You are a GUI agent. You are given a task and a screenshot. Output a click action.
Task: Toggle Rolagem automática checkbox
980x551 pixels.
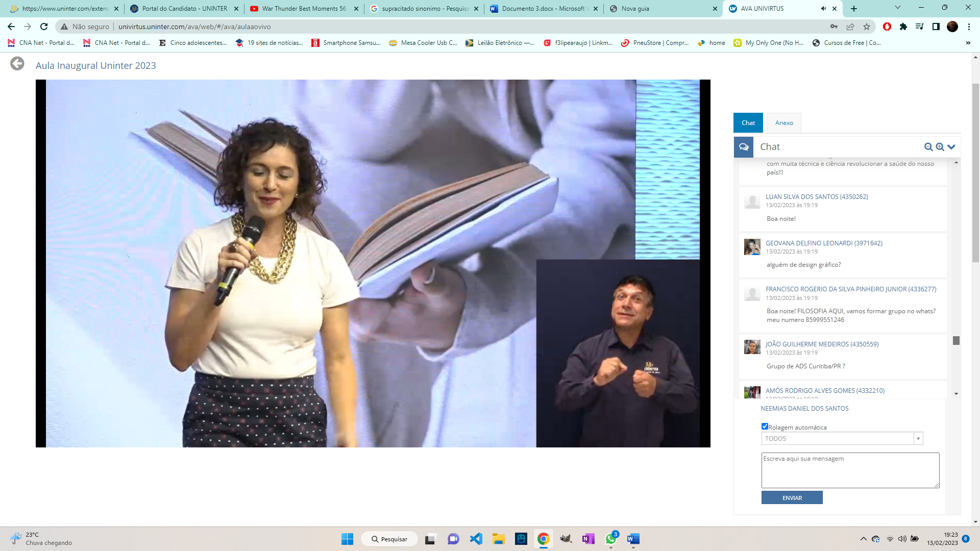[x=765, y=427]
